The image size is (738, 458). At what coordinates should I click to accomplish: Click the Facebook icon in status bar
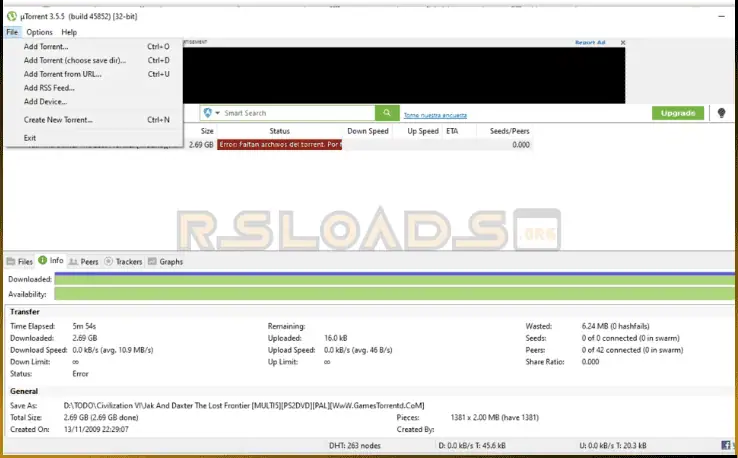[x=723, y=445]
